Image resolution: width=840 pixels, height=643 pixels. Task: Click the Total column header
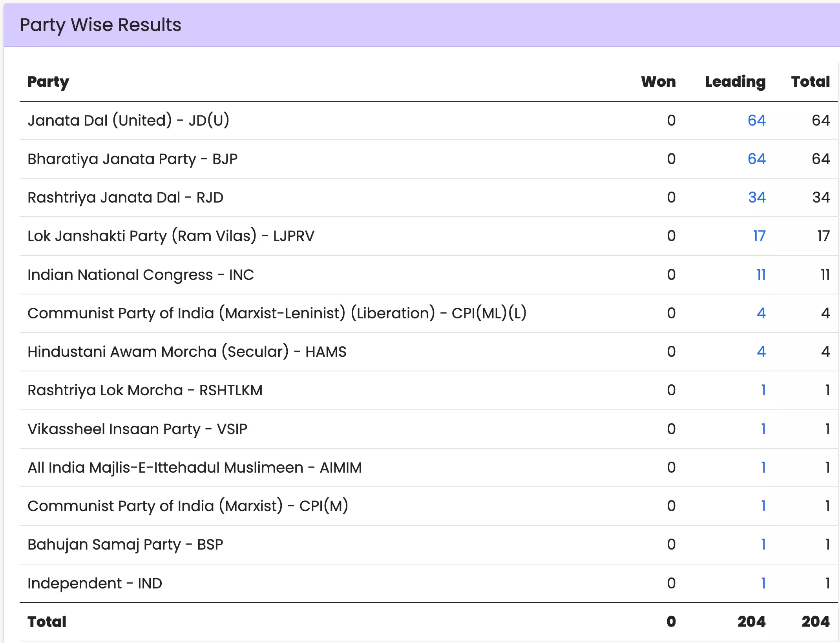[810, 82]
